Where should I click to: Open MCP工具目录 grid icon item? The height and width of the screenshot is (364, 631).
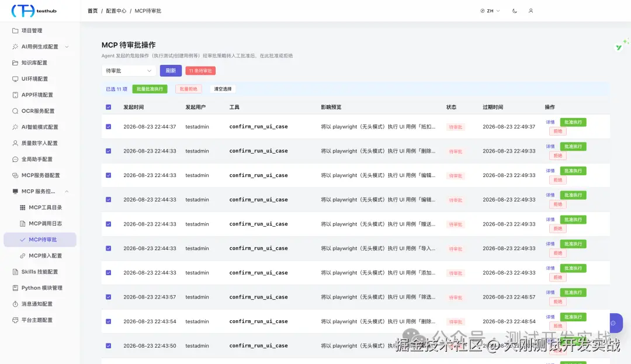(23, 207)
